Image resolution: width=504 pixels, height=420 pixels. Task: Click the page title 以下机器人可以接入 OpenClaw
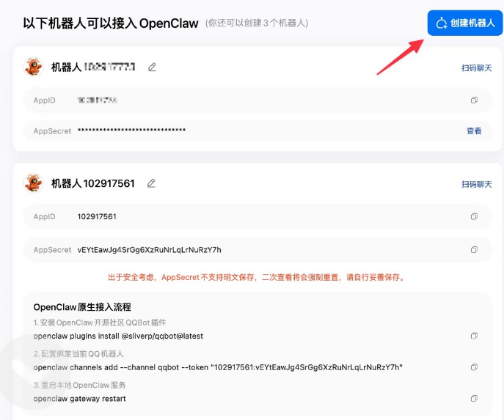(x=111, y=23)
